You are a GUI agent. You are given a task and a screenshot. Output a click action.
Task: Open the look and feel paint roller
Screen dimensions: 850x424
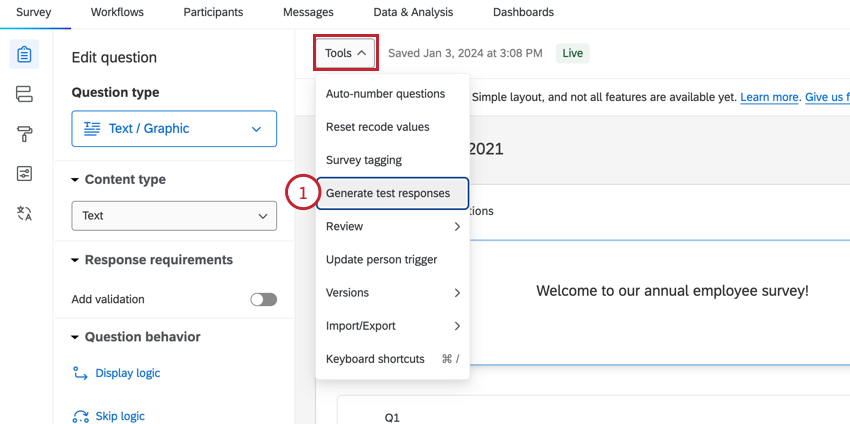pos(25,134)
